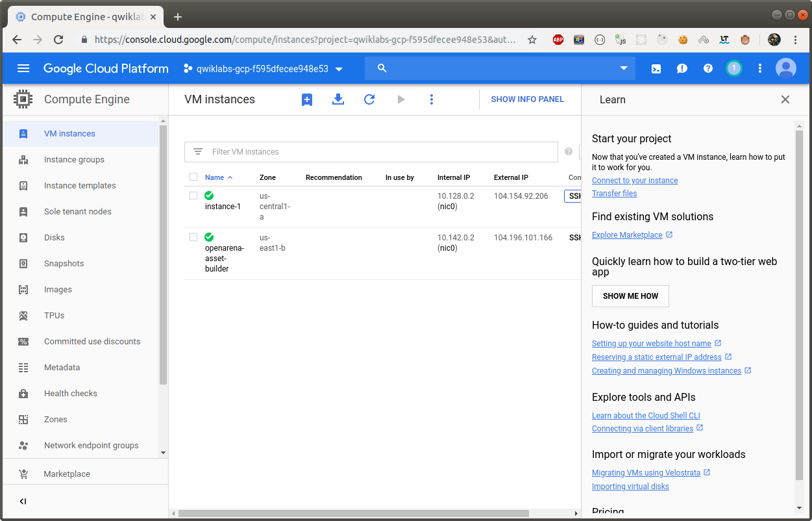Go to Sole tenant nodes
The height and width of the screenshot is (521, 812).
click(x=81, y=212)
